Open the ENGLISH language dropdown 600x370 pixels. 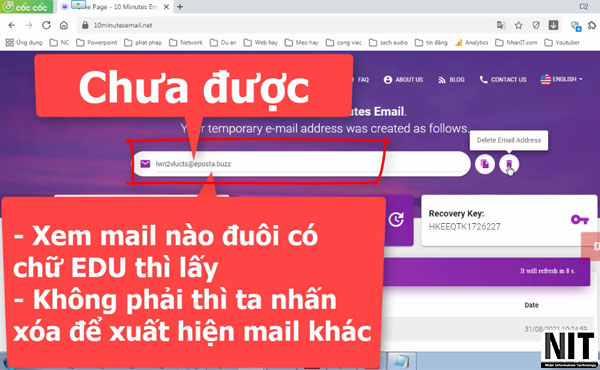coord(561,79)
